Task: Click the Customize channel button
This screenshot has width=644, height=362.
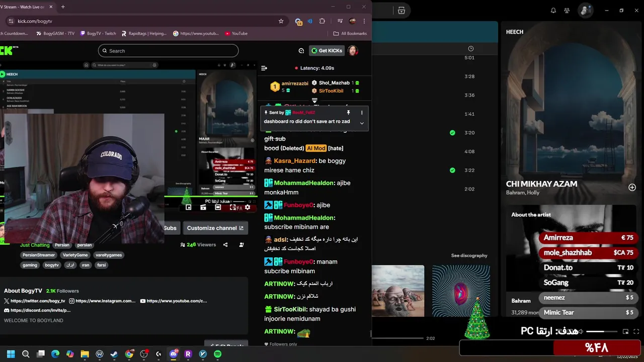Action: [215, 228]
